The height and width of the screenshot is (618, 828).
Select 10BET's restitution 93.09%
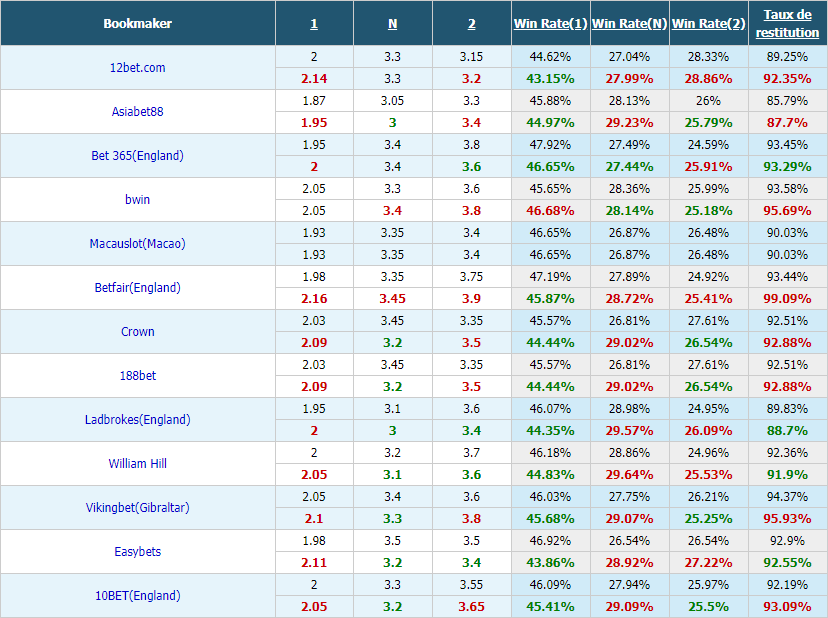click(787, 607)
